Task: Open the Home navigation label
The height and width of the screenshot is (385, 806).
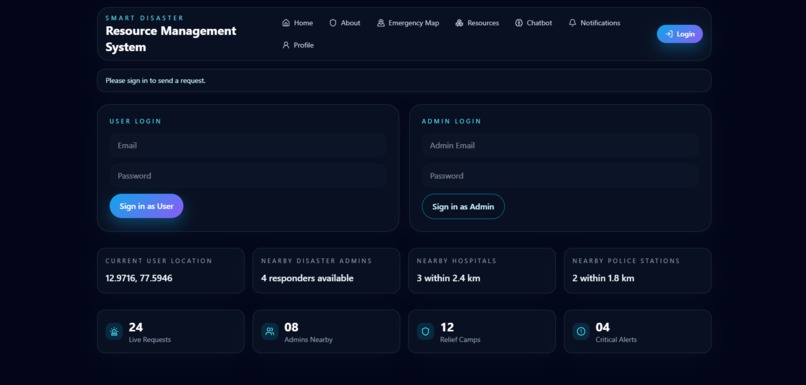Action: pyautogui.click(x=303, y=23)
